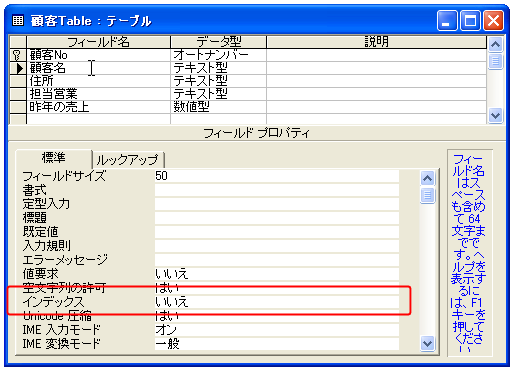Click テキスト型 data type for 顧客名
Viewport: 512px width, 368px height.
click(x=218, y=68)
